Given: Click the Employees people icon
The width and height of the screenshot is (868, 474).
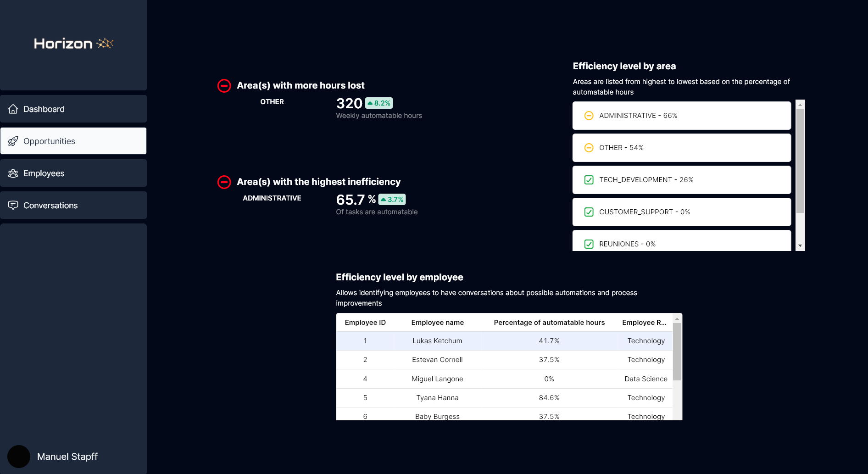Looking at the screenshot, I should coord(13,173).
